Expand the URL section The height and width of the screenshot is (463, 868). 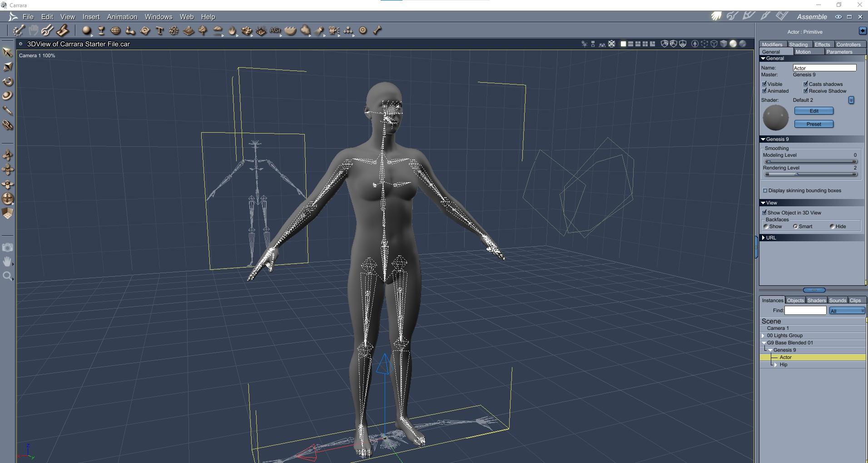(763, 238)
